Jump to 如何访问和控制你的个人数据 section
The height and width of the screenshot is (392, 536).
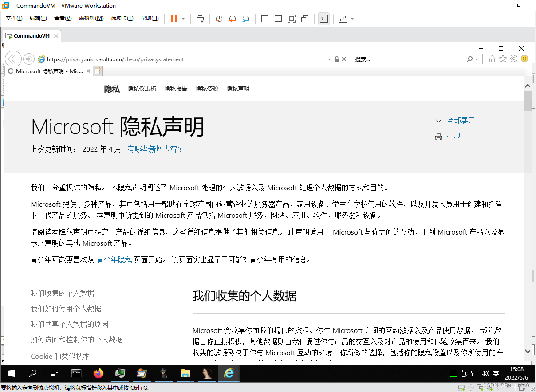pos(76,340)
